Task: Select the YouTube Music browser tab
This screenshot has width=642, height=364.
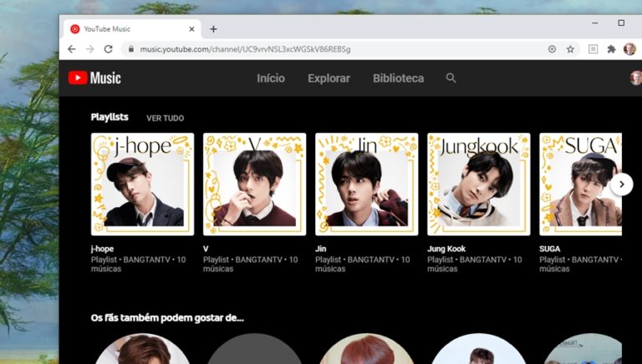Action: (x=132, y=29)
